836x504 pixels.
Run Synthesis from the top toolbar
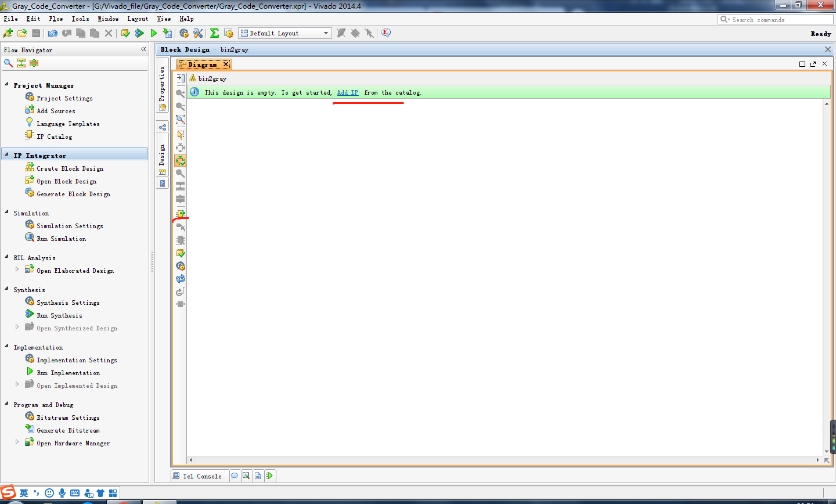(139, 33)
